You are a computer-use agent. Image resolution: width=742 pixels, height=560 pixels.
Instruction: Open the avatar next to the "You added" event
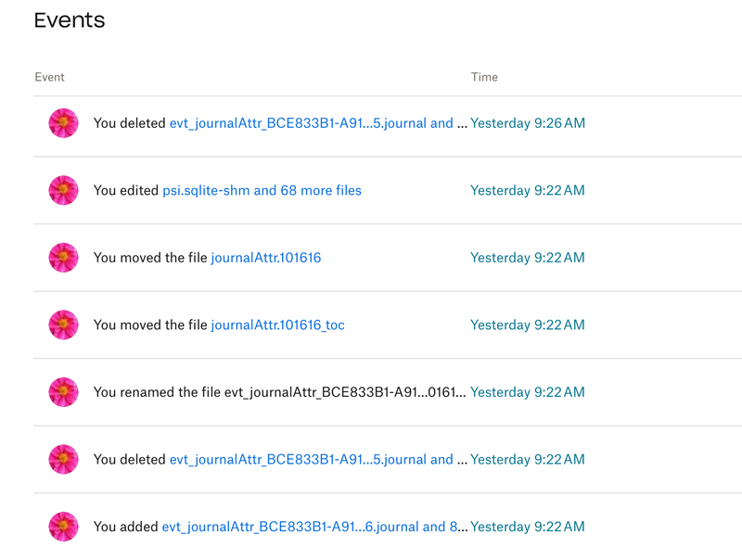click(63, 527)
